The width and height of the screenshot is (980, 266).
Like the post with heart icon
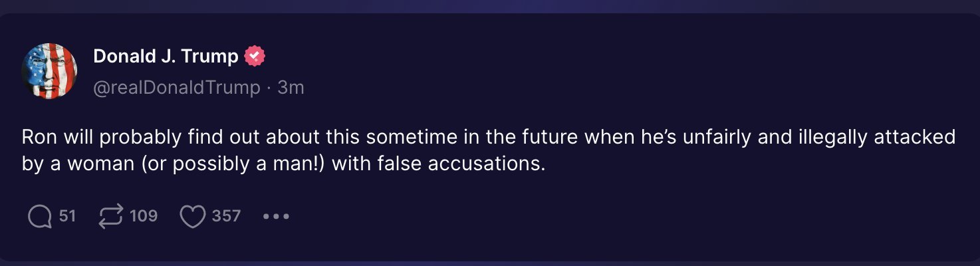click(193, 216)
